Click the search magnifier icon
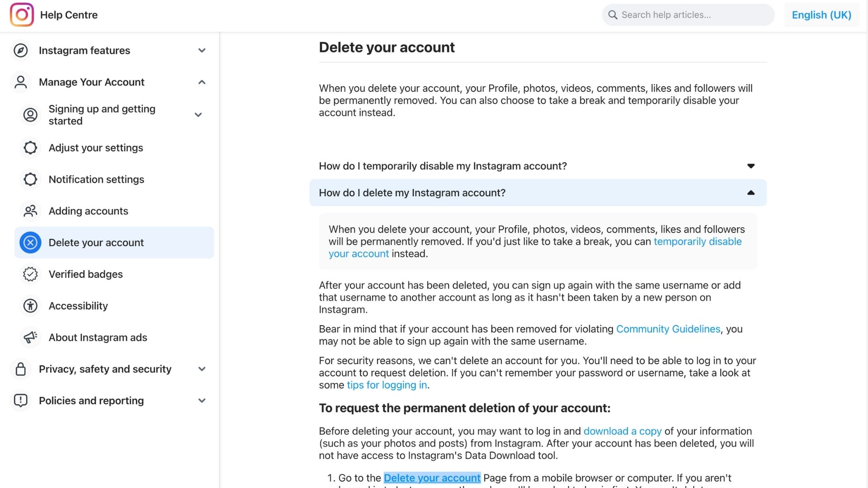Viewport: 868px width, 488px height. [x=613, y=15]
